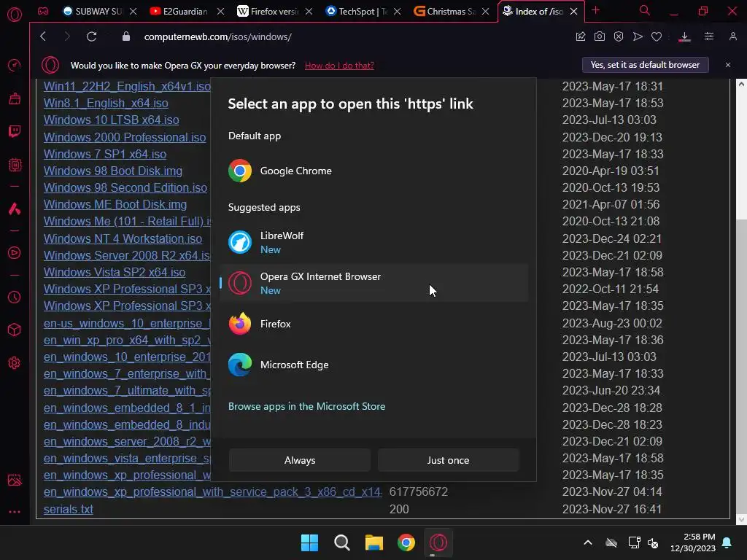The height and width of the screenshot is (560, 747).
Task: Go back to previous page
Action: point(43,36)
